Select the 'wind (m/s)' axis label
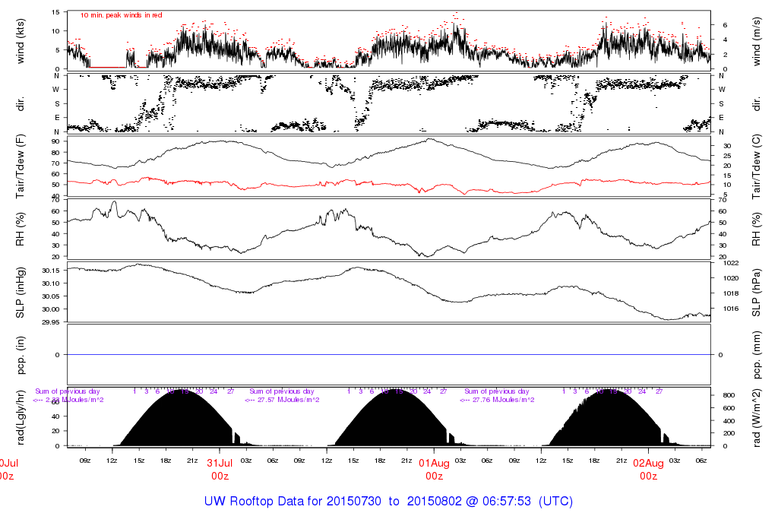This screenshot has height=532, width=778. click(757, 41)
